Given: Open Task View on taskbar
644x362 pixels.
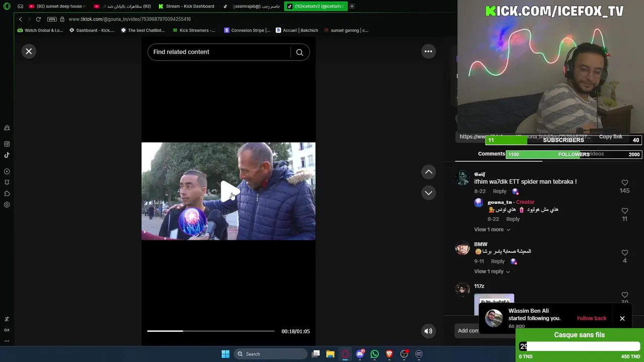Looking at the screenshot, I should click(x=315, y=354).
